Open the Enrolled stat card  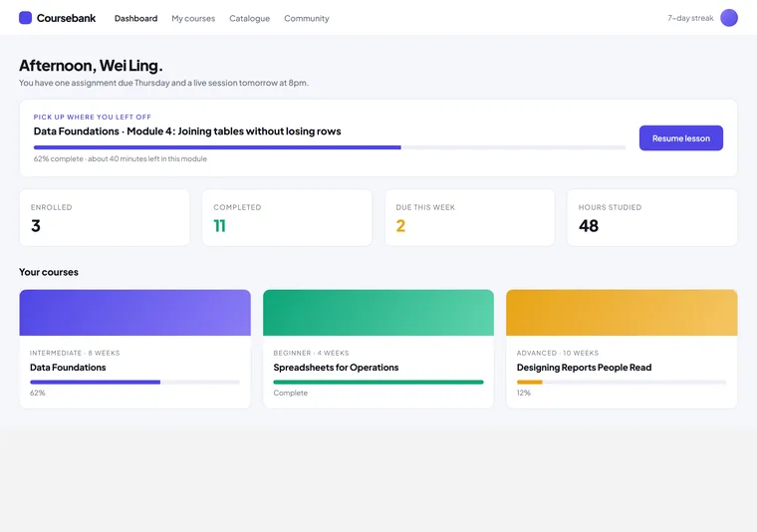tap(105, 217)
